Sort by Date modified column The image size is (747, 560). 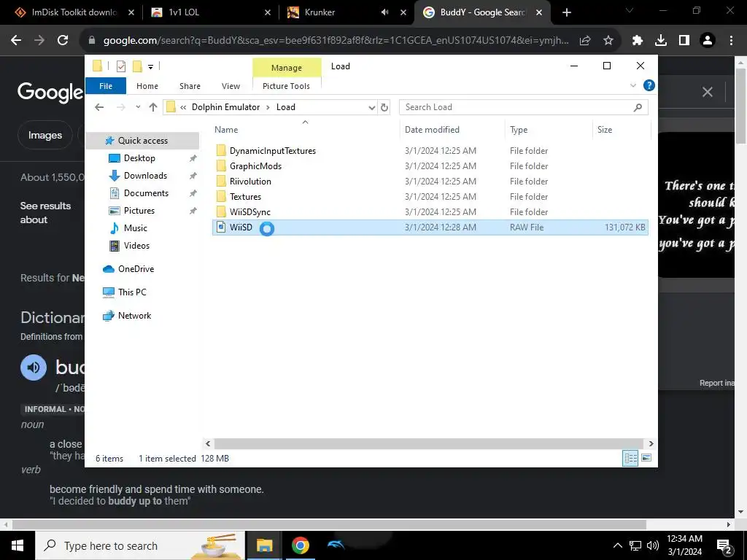432,130
